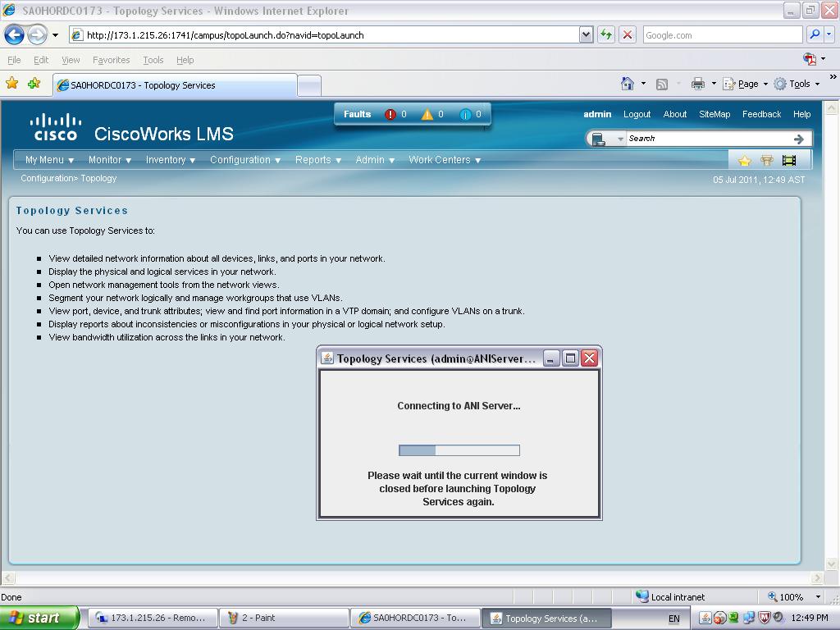Open the Tools gear dropdown in IE toolbar
The image size is (840, 630).
pos(797,84)
